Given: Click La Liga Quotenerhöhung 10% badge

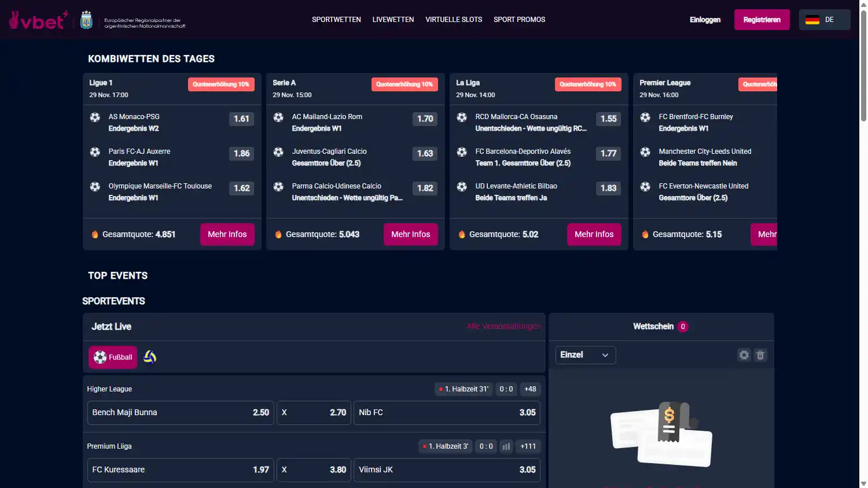Looking at the screenshot, I should coord(588,84).
